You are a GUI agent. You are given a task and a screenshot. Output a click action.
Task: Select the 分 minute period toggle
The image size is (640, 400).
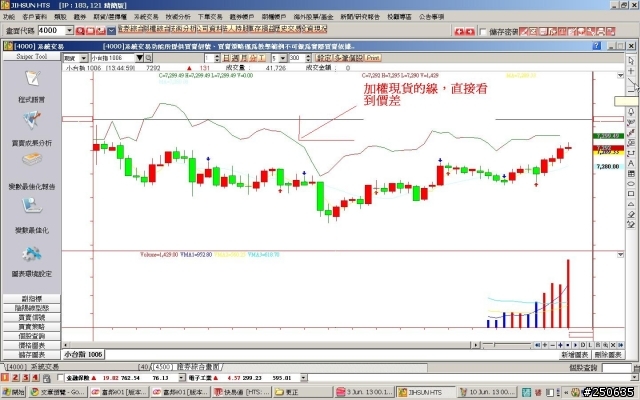coord(253,58)
